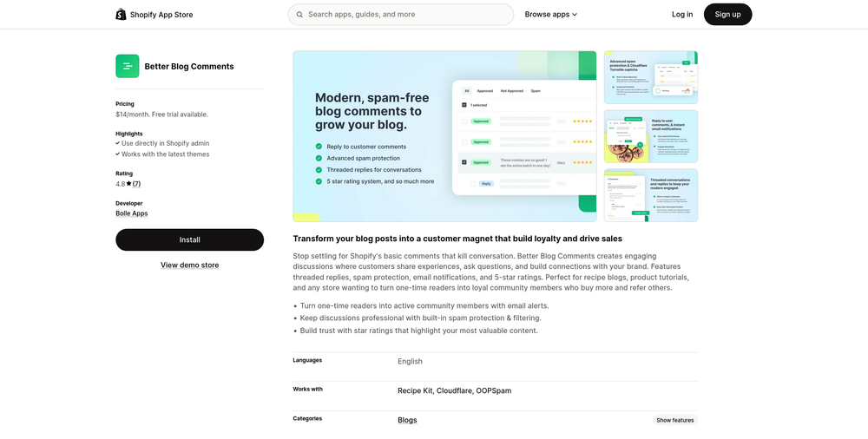
Task: Click the Shopify App Store title text
Action: pyautogui.click(x=161, y=15)
